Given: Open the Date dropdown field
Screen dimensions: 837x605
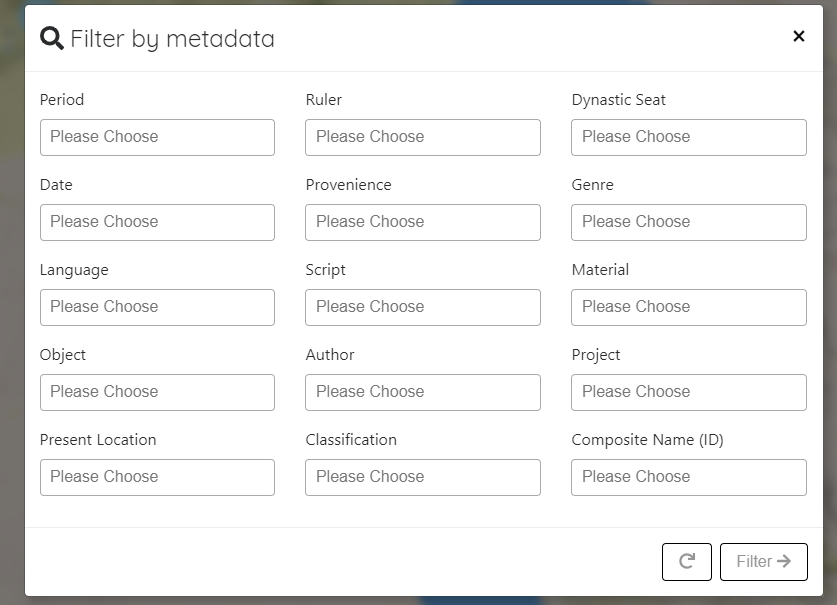Looking at the screenshot, I should [x=157, y=222].
